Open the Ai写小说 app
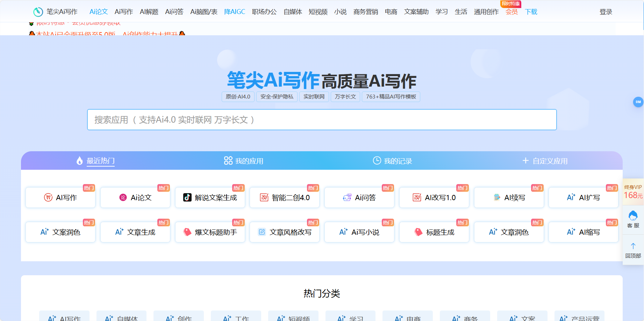 coord(359,232)
